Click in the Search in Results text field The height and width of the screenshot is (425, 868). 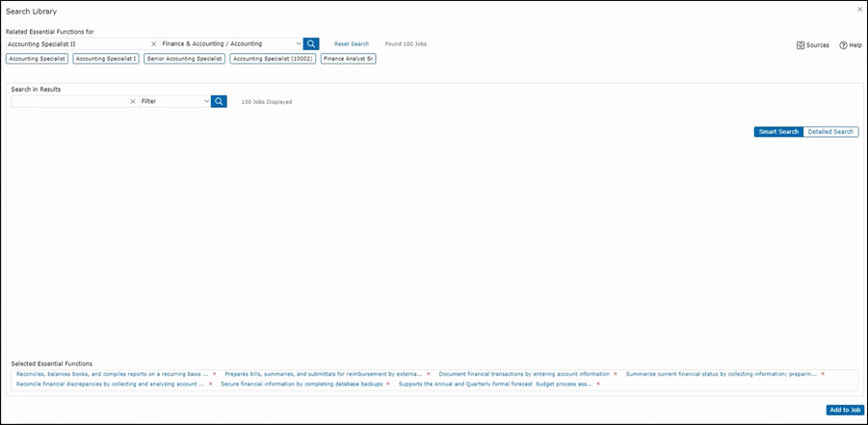coord(67,101)
